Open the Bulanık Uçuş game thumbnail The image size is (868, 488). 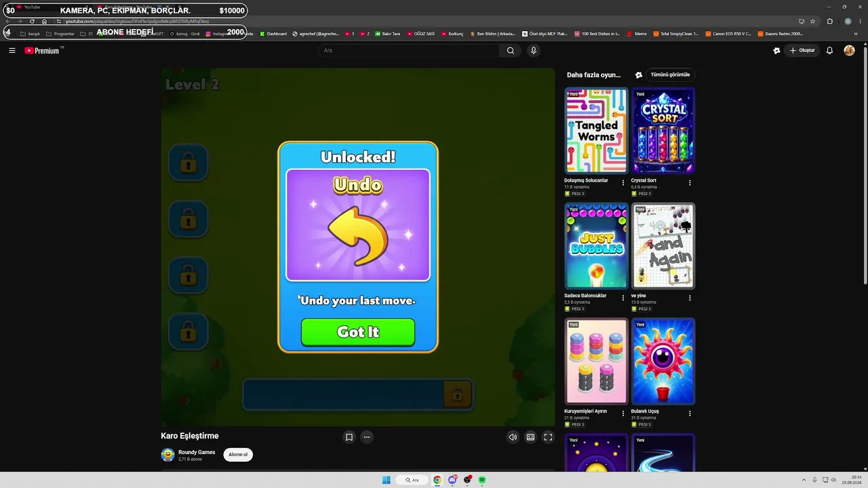663,361
